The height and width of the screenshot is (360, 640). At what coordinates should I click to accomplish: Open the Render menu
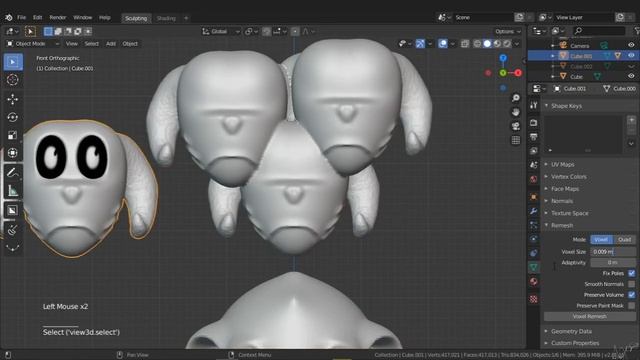(58, 18)
